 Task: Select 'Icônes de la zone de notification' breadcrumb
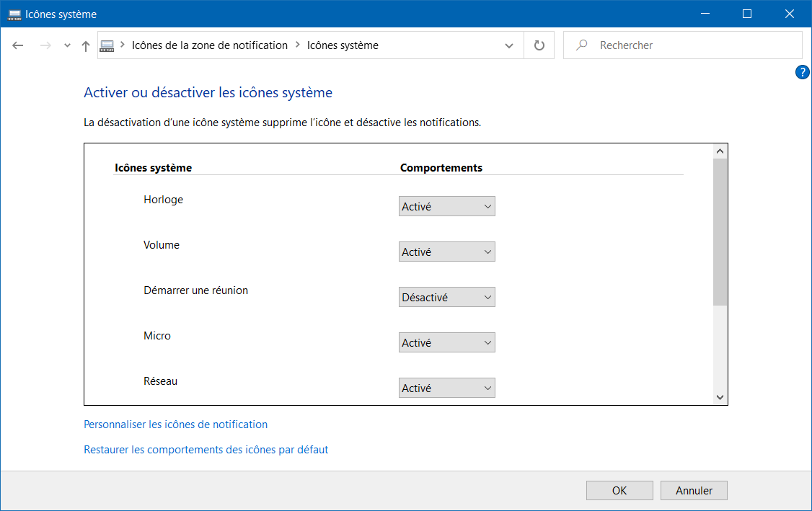click(210, 45)
